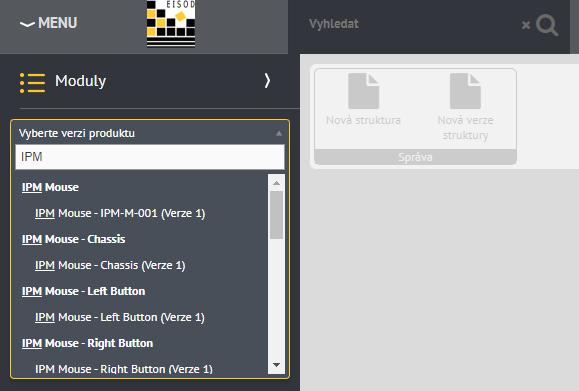The width and height of the screenshot is (579, 391).
Task: Click the EISOD checkered logo
Action: pos(171,23)
